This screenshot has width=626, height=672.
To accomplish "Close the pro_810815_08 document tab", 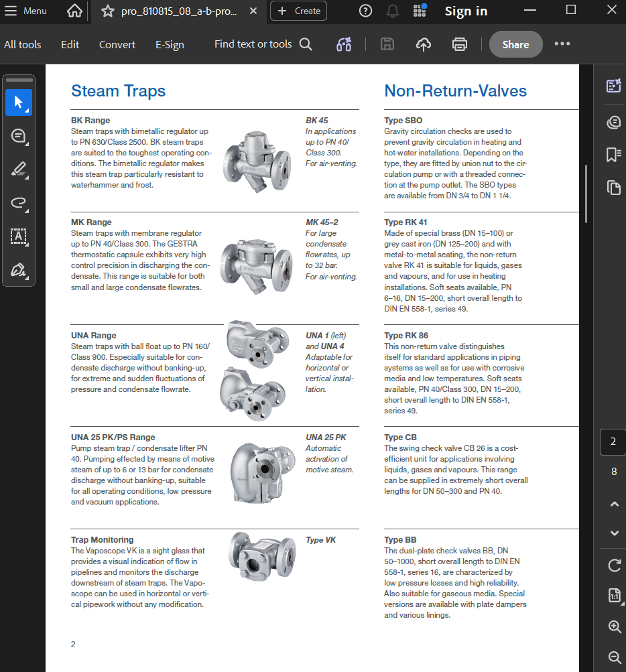I will pyautogui.click(x=253, y=11).
